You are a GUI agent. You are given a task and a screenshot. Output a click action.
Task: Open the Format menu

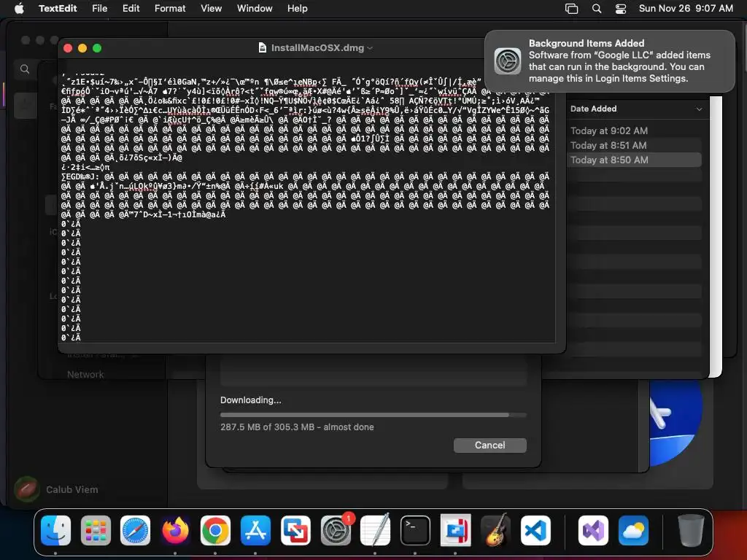170,8
